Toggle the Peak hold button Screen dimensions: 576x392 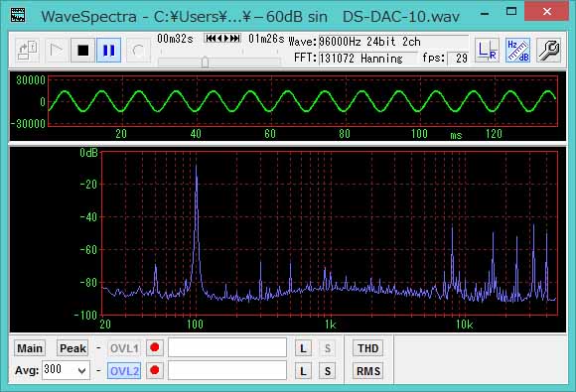point(72,348)
